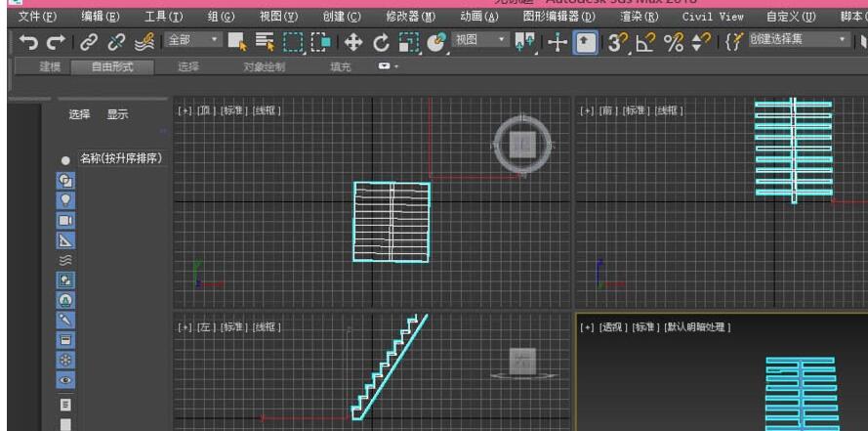This screenshot has height=431, width=868.
Task: Activate Select and Move tool
Action: [x=353, y=43]
